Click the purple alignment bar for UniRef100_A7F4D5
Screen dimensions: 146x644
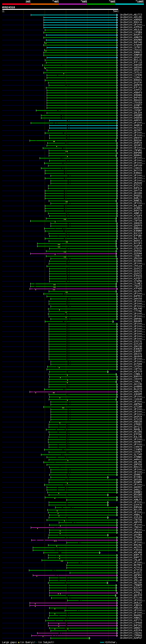click(74, 289)
